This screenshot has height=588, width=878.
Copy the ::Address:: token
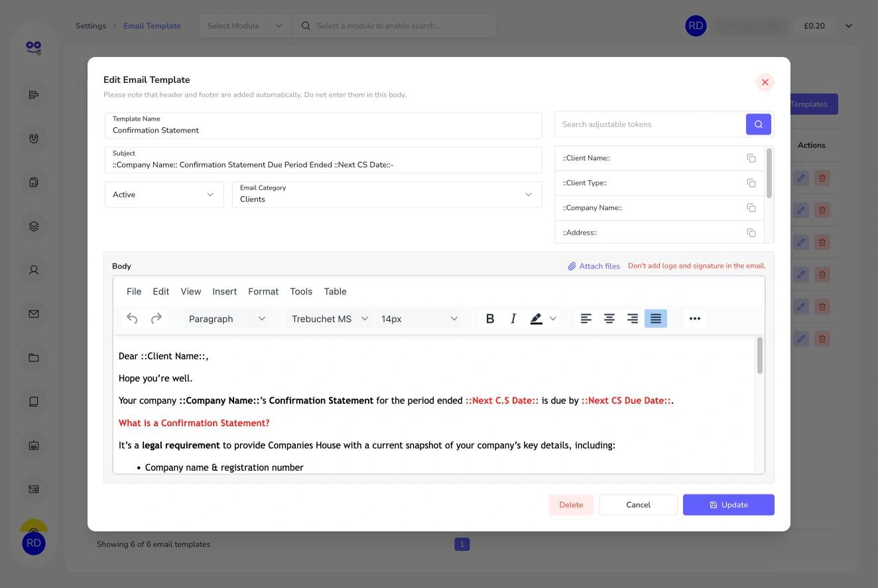[751, 233]
